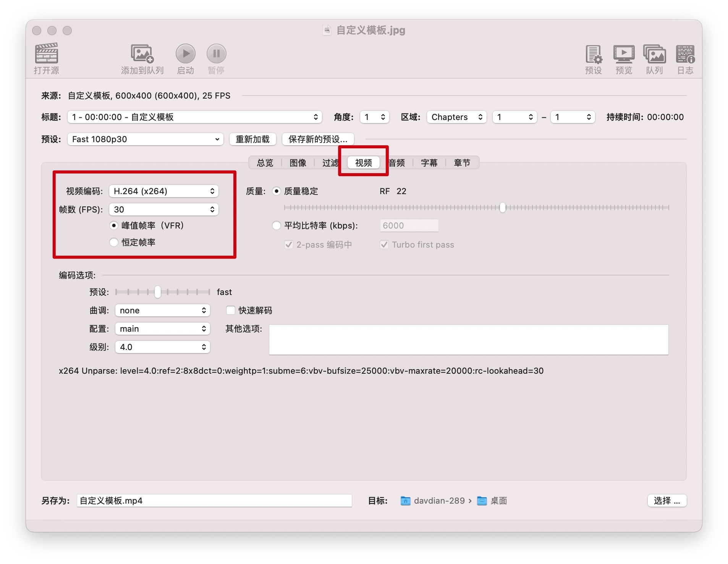This screenshot has width=728, height=564.
Task: Click the Open Source (打开源) clapperboard icon
Action: 46,53
